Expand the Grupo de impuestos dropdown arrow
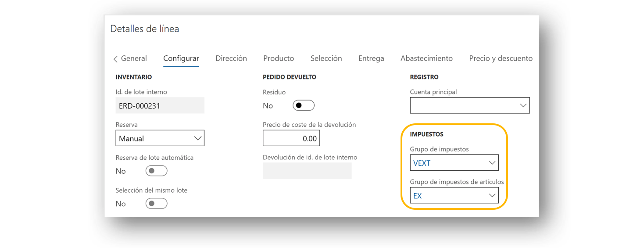644x248 pixels. click(x=492, y=163)
